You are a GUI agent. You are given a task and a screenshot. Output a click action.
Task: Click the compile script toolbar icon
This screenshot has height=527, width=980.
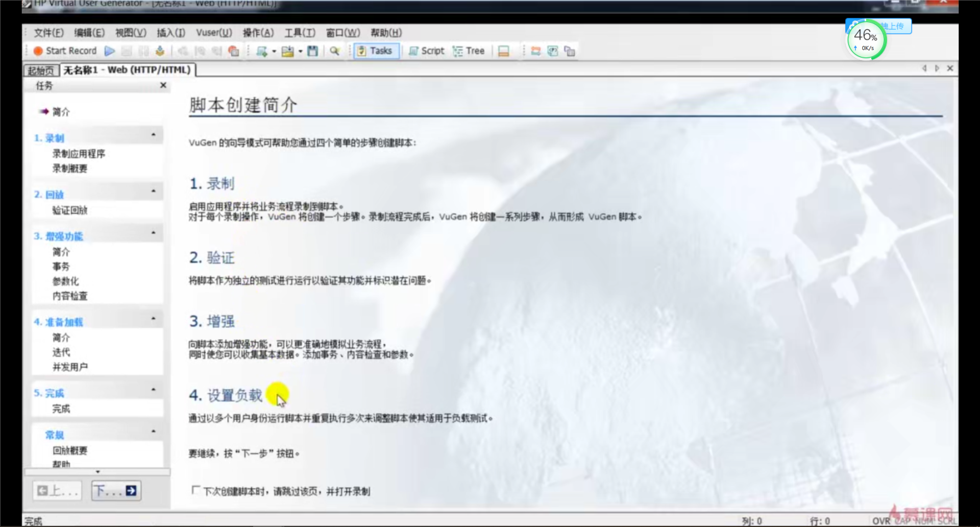160,51
